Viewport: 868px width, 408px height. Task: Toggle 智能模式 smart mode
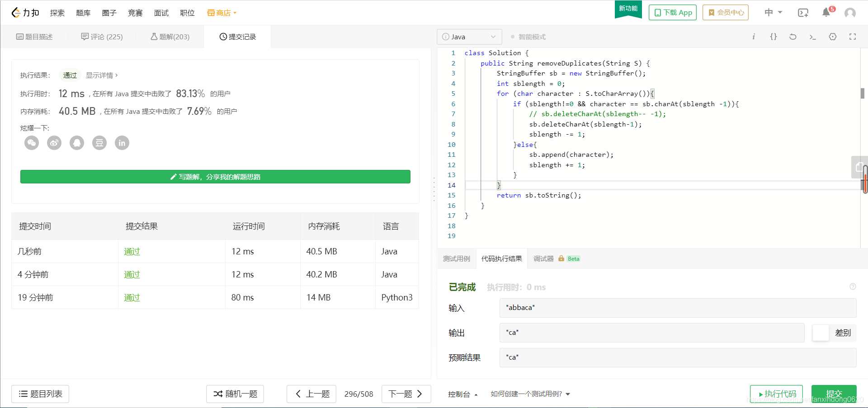(528, 37)
